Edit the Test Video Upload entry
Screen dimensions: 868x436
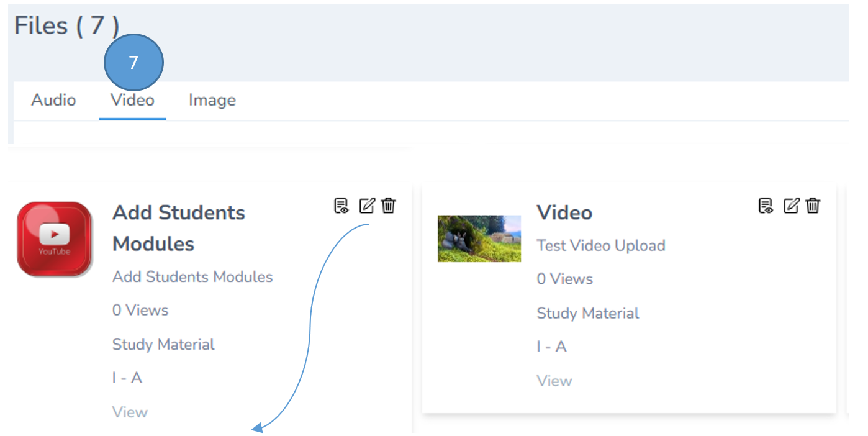point(792,205)
